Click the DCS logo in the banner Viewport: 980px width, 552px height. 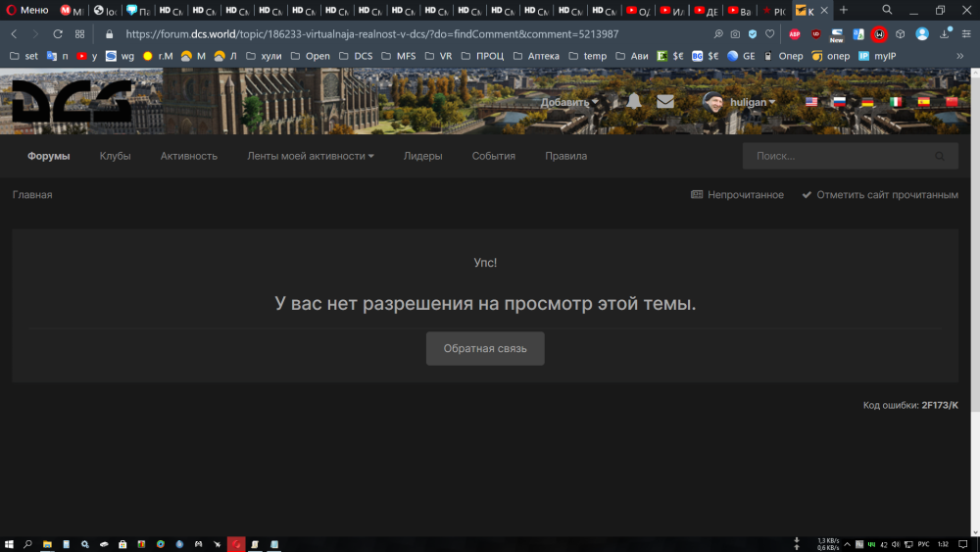tap(73, 101)
